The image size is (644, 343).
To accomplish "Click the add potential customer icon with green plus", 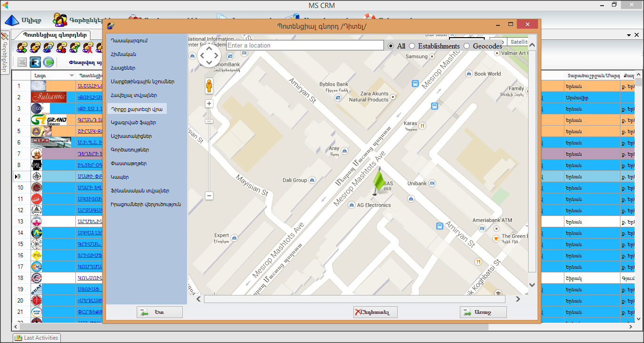I will 22,47.
